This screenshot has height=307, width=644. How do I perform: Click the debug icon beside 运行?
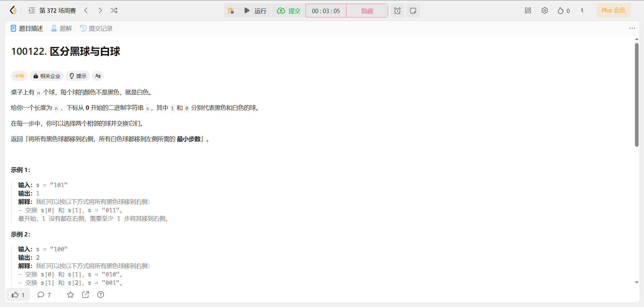point(231,11)
